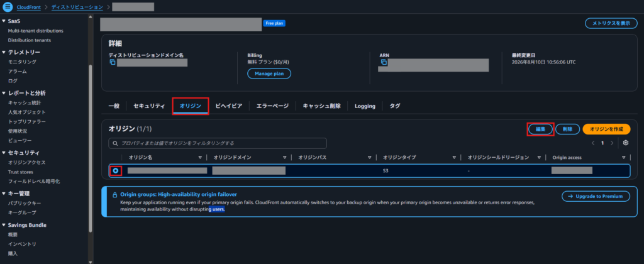This screenshot has height=264, width=644.
Task: Open キャッシュ統計 in sidebar
Action: point(25,102)
